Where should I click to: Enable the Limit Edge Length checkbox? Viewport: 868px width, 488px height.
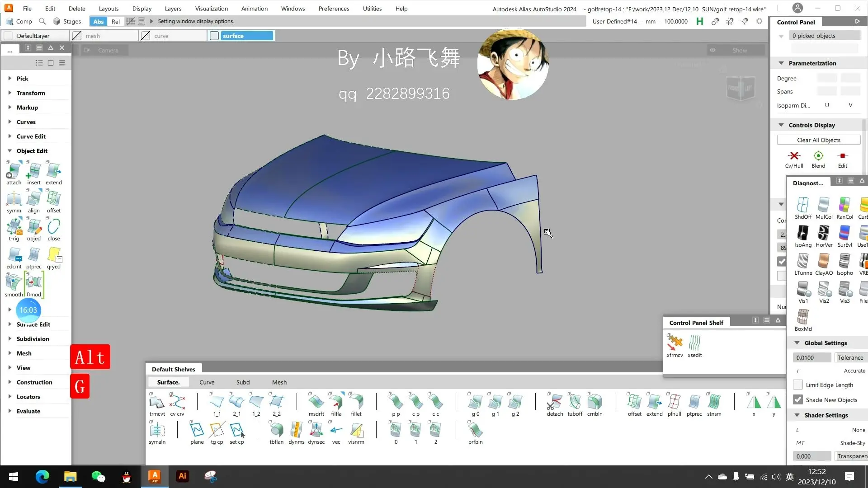pos(799,385)
